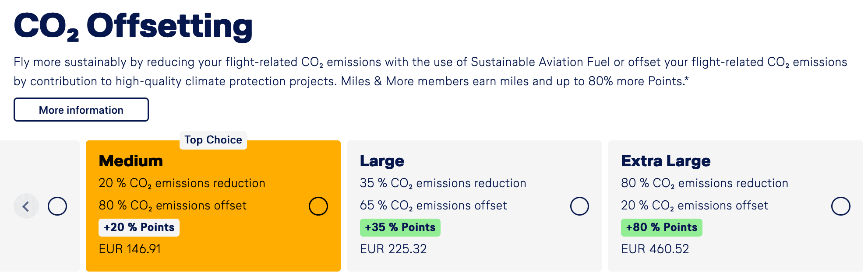Image resolution: width=868 pixels, height=279 pixels.
Task: Click the EUR 146.91 price
Action: point(130,249)
